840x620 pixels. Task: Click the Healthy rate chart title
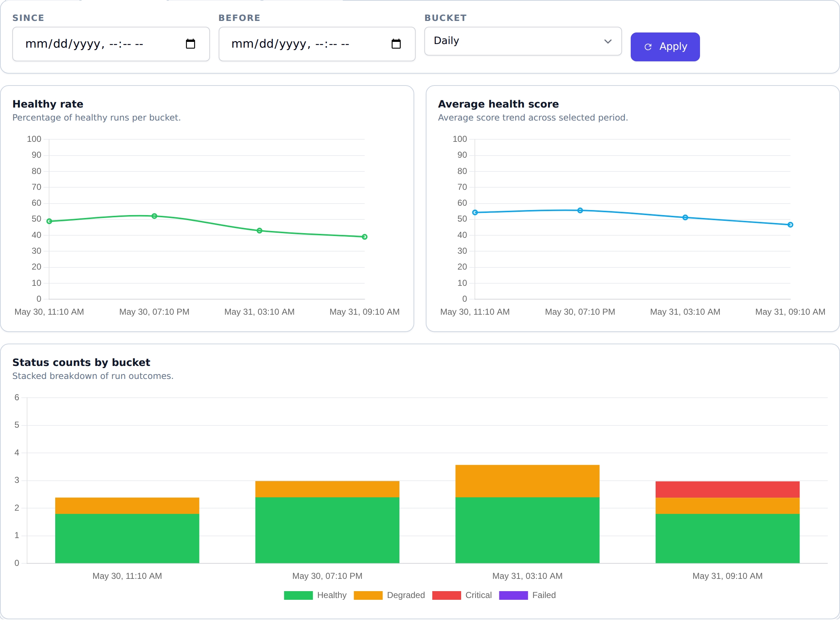pyautogui.click(x=48, y=104)
